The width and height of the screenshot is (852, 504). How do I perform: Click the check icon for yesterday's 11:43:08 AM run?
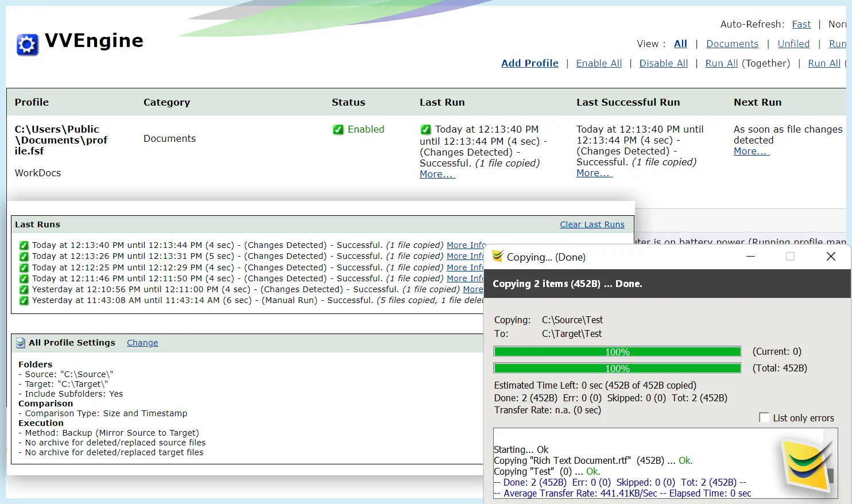[x=24, y=301]
